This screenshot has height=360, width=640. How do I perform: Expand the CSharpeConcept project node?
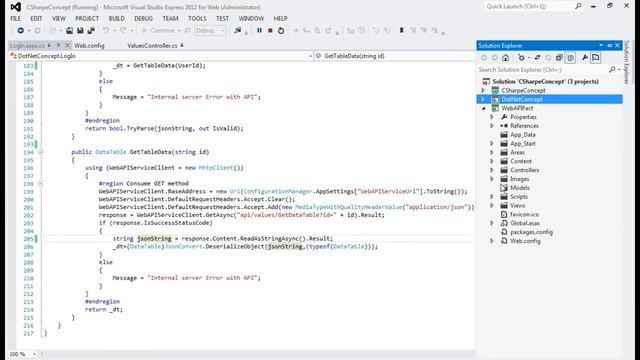click(483, 90)
